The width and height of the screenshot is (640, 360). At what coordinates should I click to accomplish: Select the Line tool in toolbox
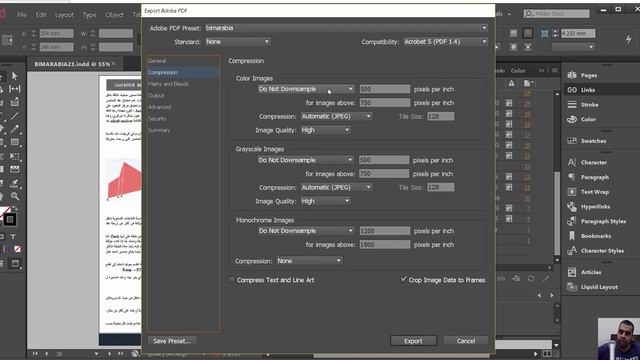[x=15, y=116]
